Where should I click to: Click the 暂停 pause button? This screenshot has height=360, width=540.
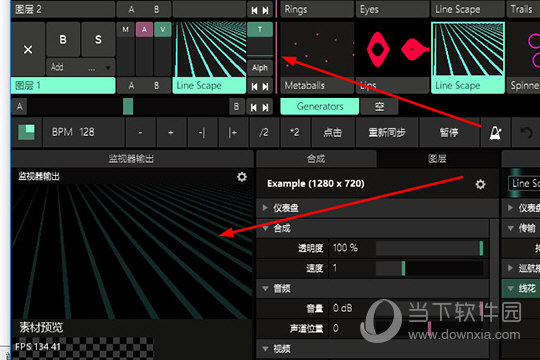coord(449,132)
